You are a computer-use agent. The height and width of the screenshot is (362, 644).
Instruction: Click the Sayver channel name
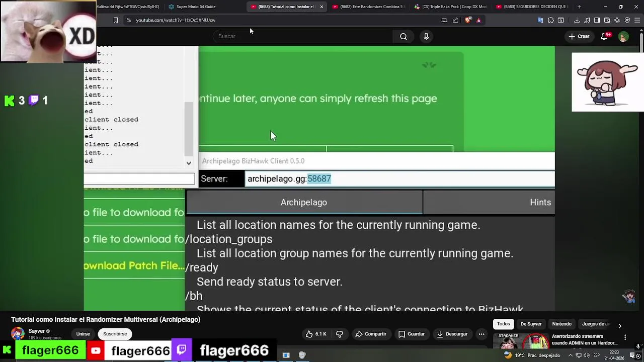tap(37, 331)
